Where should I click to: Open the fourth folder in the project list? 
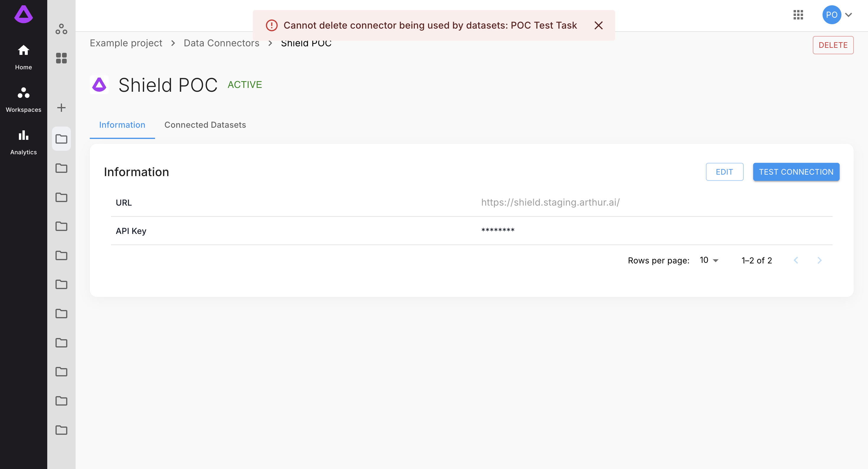pyautogui.click(x=61, y=226)
